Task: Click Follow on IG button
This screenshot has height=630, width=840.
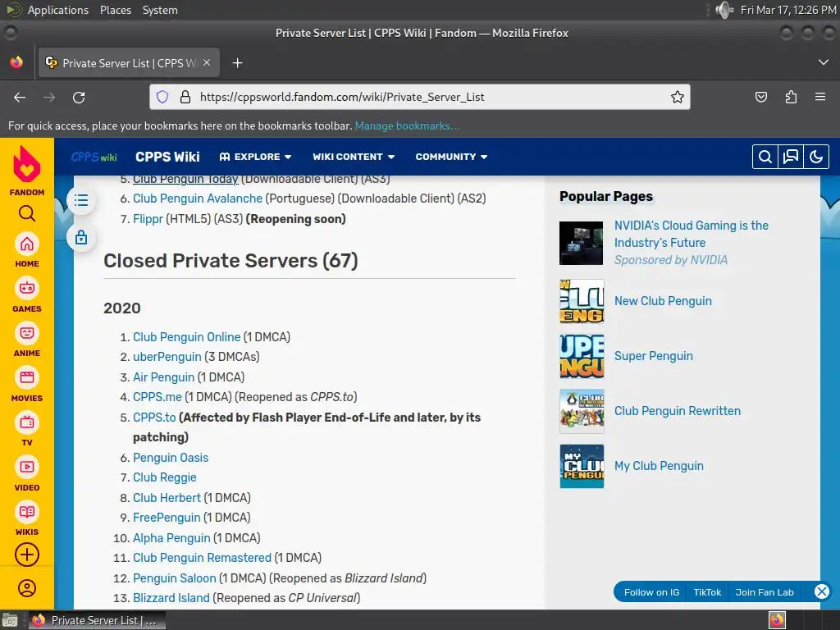Action: (x=651, y=592)
